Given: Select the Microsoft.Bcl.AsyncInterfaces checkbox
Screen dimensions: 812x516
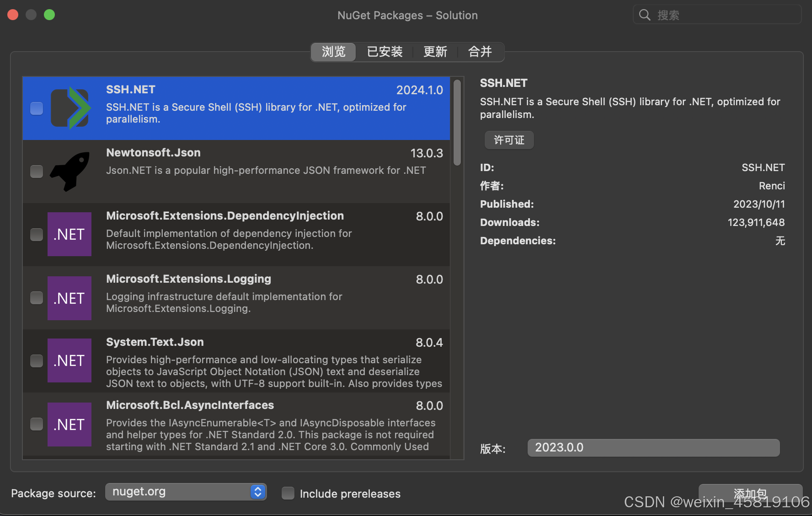Looking at the screenshot, I should 37,424.
